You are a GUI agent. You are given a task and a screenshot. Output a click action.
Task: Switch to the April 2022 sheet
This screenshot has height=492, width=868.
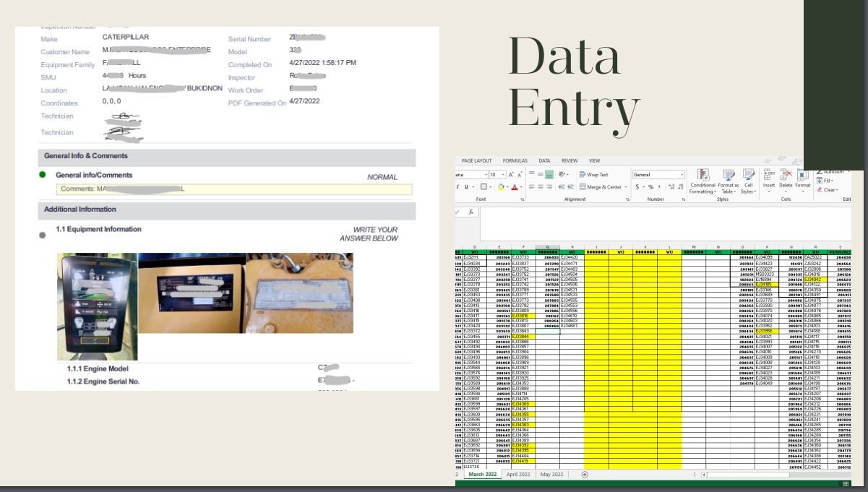coord(518,474)
